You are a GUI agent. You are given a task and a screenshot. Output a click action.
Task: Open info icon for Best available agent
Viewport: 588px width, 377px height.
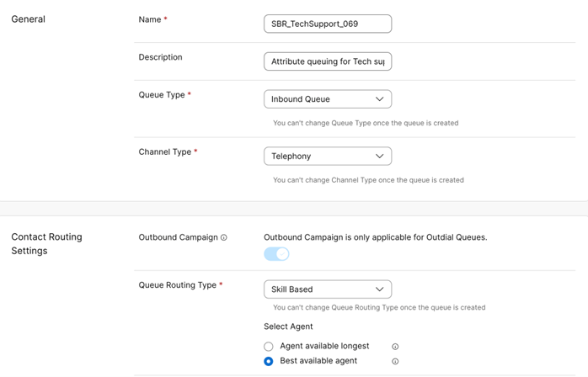coord(395,361)
